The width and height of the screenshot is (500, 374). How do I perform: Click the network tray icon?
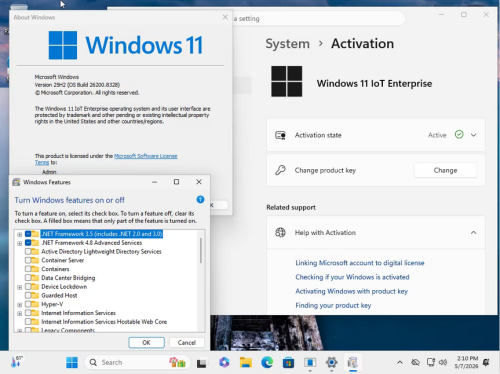click(x=431, y=362)
